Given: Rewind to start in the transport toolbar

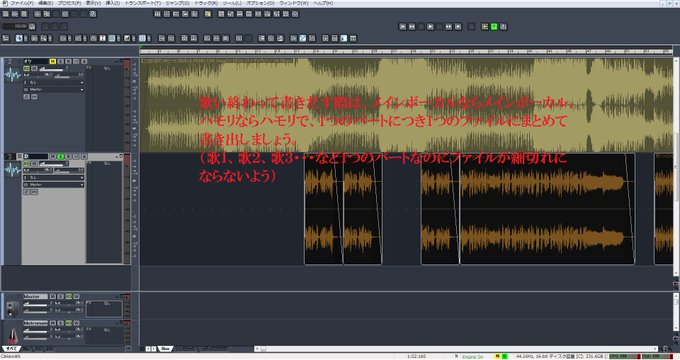Looking at the screenshot, I should (x=402, y=26).
